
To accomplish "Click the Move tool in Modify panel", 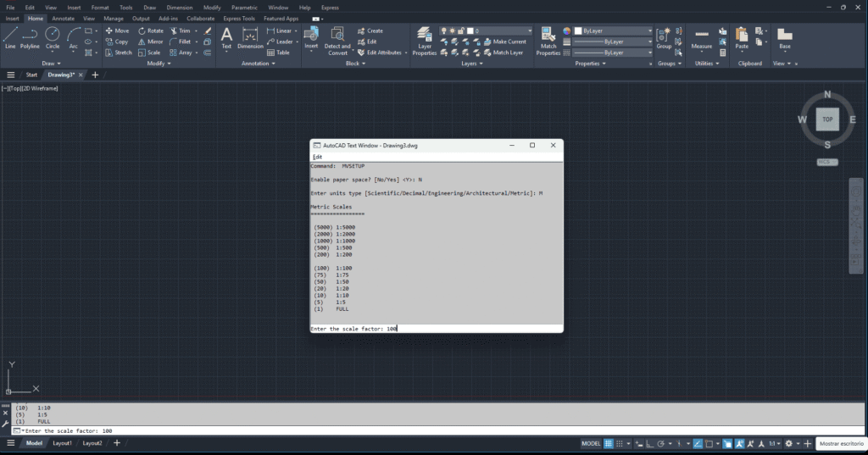I will coord(117,31).
